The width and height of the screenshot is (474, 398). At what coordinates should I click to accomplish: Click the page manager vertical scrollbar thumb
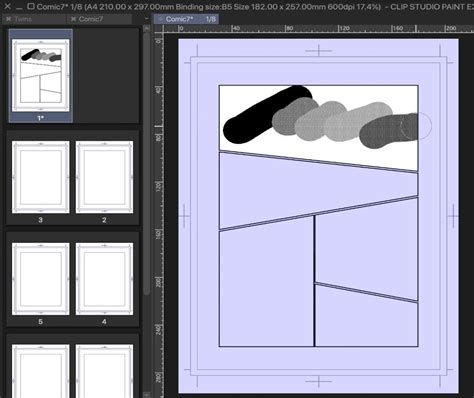coord(147,163)
